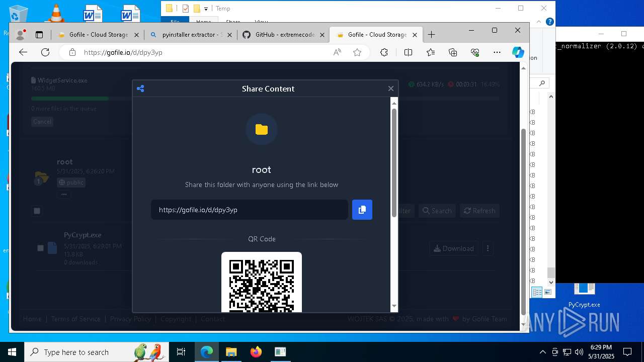The height and width of the screenshot is (362, 644).
Task: Open the notification center
Action: (x=627, y=352)
